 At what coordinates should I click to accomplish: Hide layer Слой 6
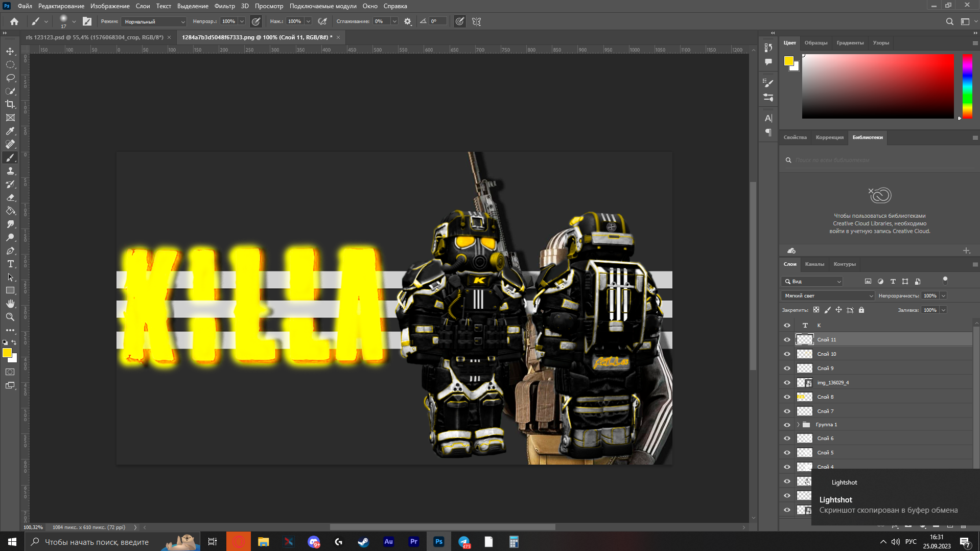click(x=787, y=438)
